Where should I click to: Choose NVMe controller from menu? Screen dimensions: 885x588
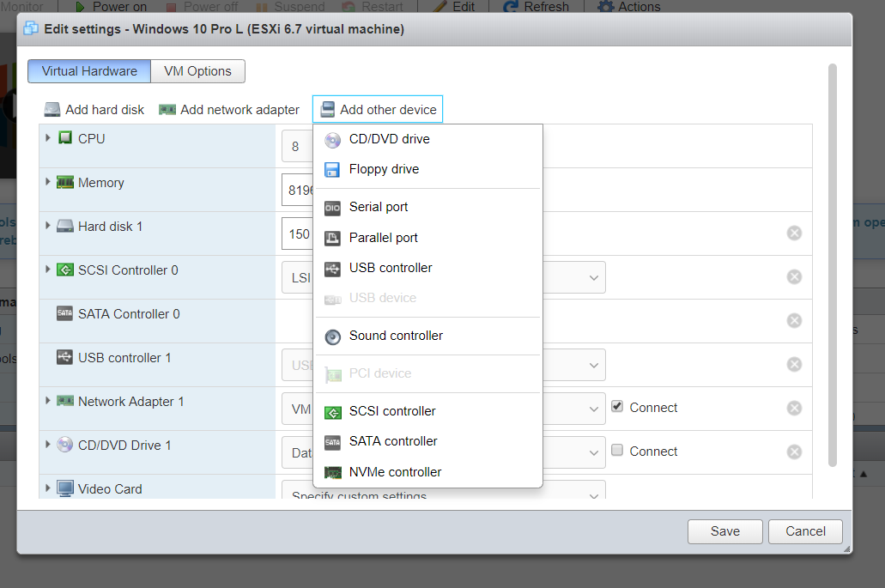[x=427, y=472]
